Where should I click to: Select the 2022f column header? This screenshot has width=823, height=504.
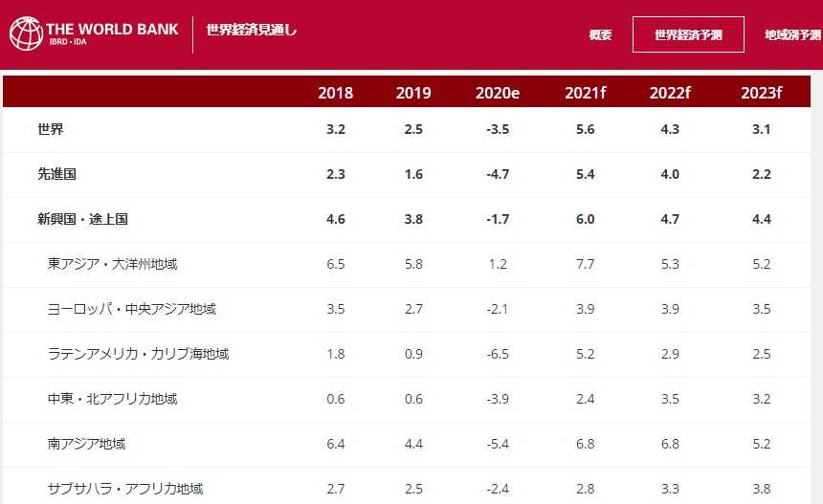pos(670,93)
